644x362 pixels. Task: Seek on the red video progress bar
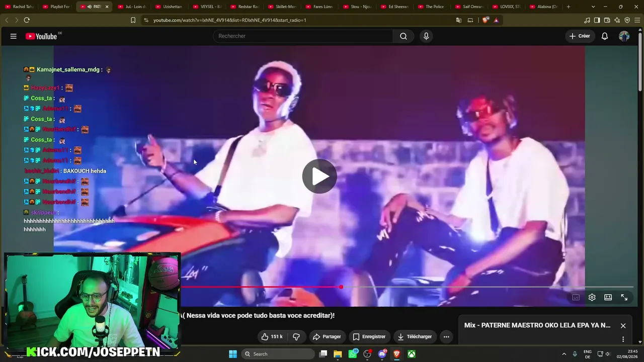(261, 287)
